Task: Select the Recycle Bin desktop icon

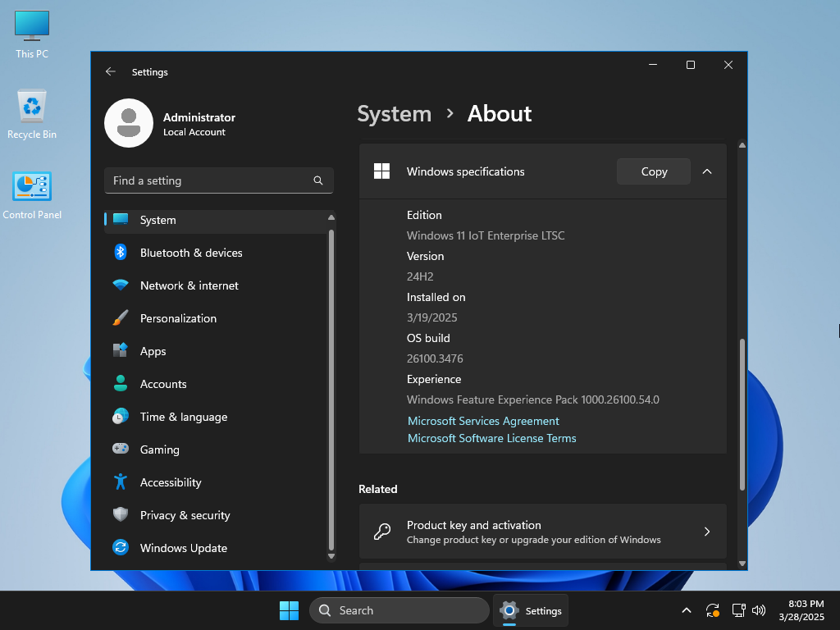Action: (x=32, y=114)
